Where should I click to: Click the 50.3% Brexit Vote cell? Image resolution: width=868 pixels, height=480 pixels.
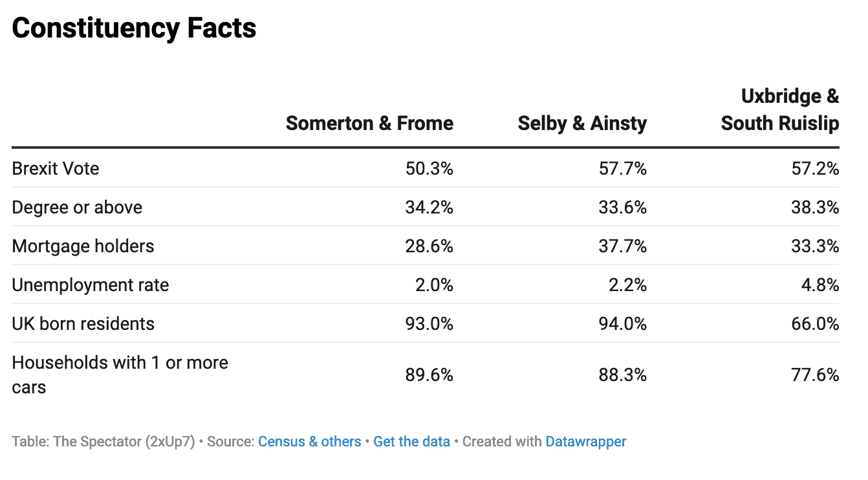pyautogui.click(x=429, y=169)
